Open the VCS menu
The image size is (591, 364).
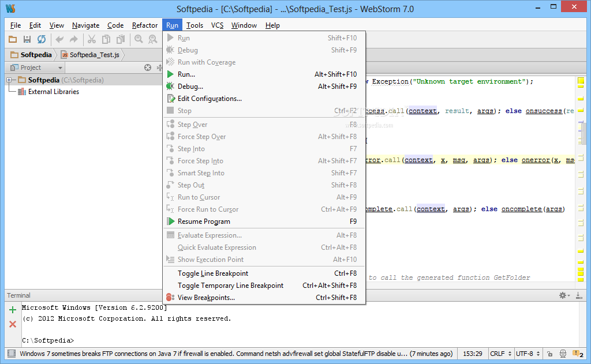pos(217,25)
